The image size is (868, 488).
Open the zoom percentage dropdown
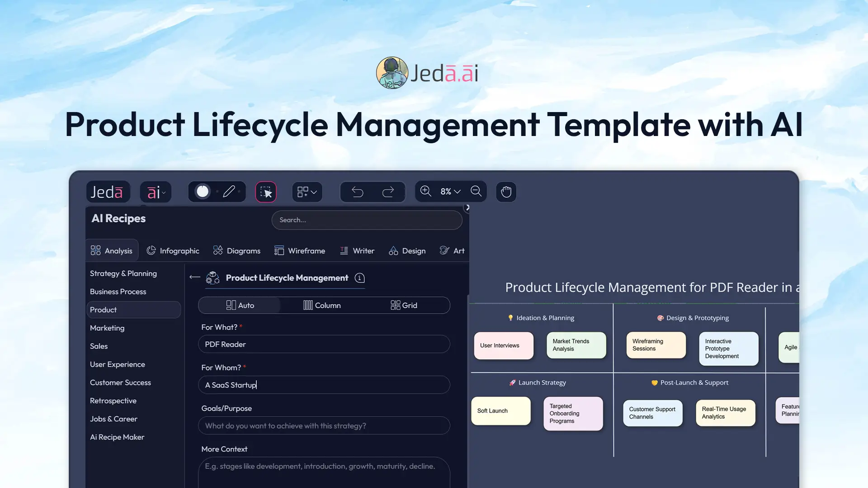point(450,191)
